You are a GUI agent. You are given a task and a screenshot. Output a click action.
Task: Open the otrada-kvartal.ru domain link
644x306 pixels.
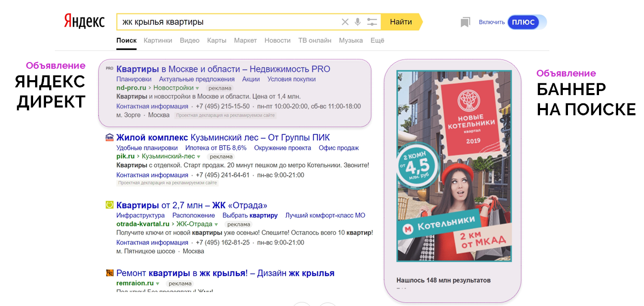[x=143, y=224]
